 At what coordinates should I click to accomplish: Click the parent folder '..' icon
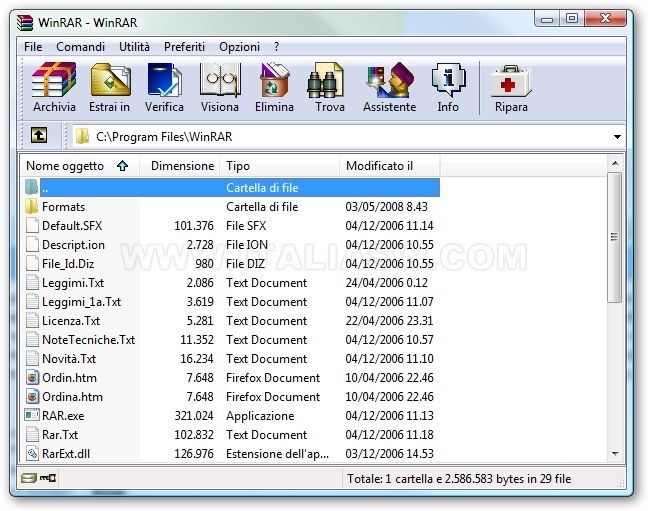31,187
